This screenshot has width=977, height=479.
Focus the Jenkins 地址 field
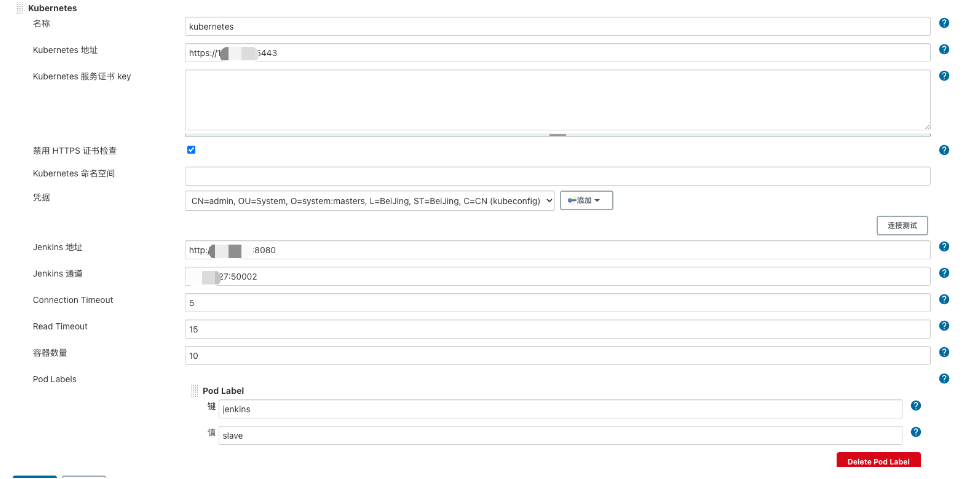click(x=558, y=250)
